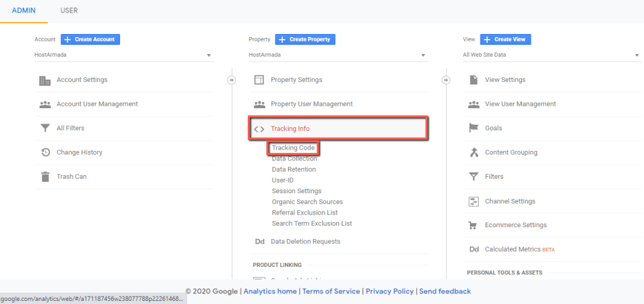Collapse the Tracking Info section
The image size is (644, 304).
click(x=338, y=128)
